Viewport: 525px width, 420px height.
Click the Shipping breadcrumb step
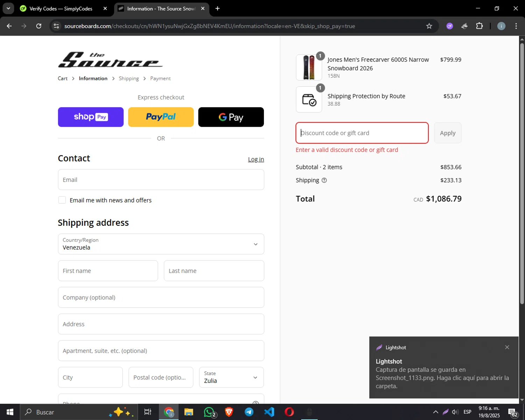(129, 78)
